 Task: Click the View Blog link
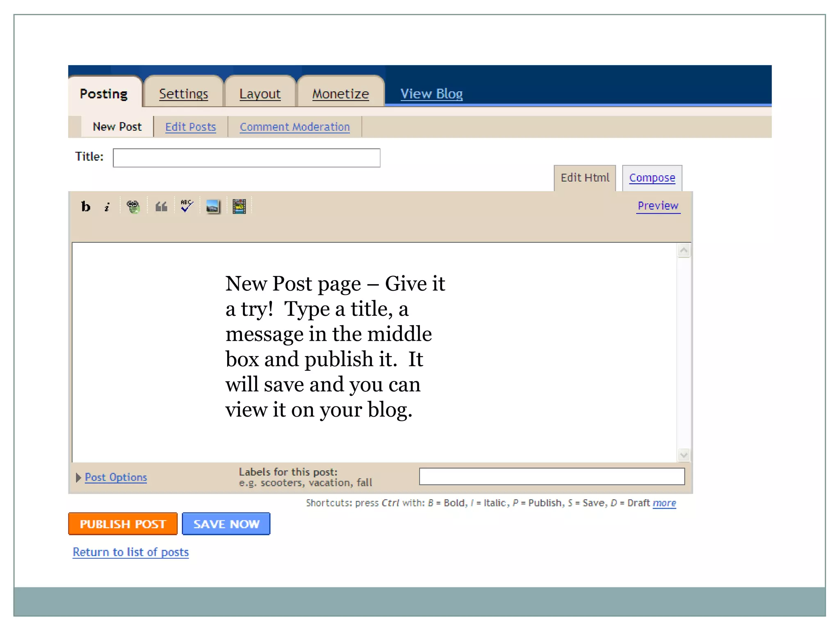coord(431,94)
